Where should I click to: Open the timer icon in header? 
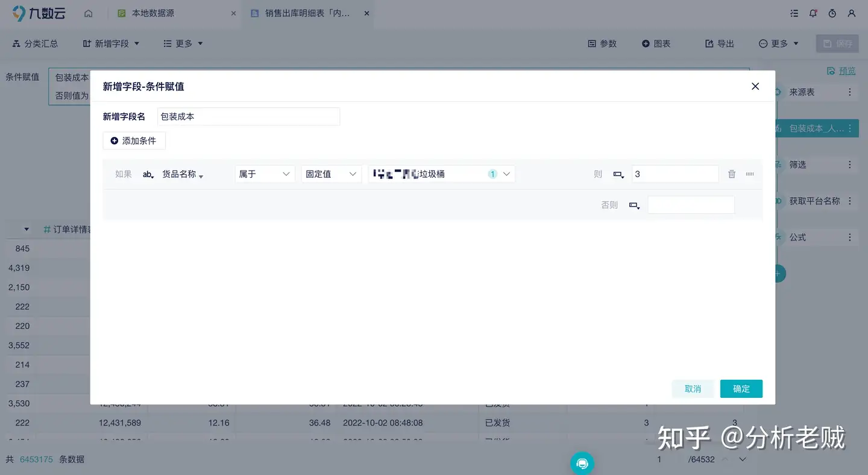[x=832, y=13]
